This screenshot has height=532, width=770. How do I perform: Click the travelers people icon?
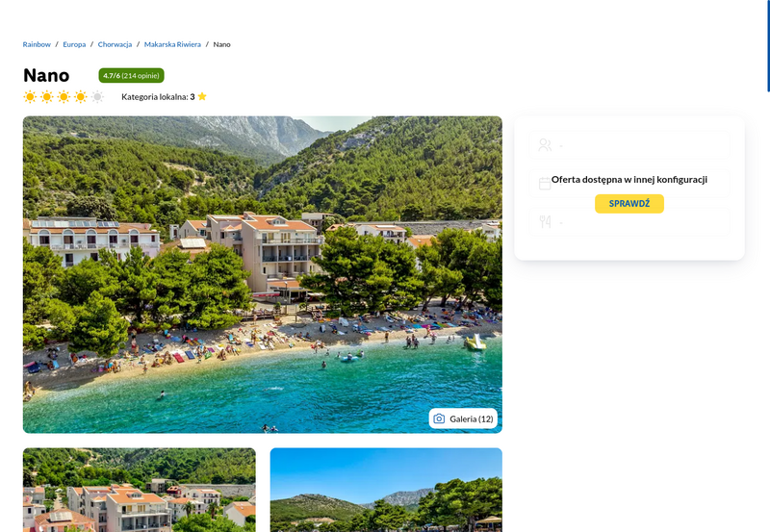[x=545, y=144]
